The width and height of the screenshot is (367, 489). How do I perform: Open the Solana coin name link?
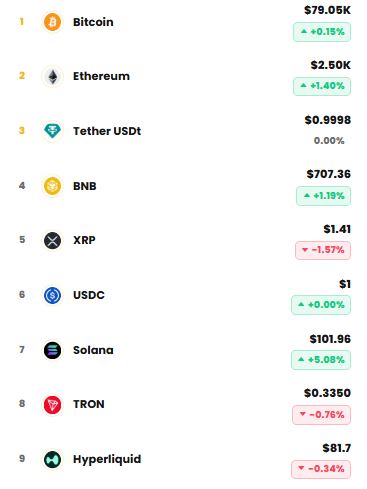[93, 350]
